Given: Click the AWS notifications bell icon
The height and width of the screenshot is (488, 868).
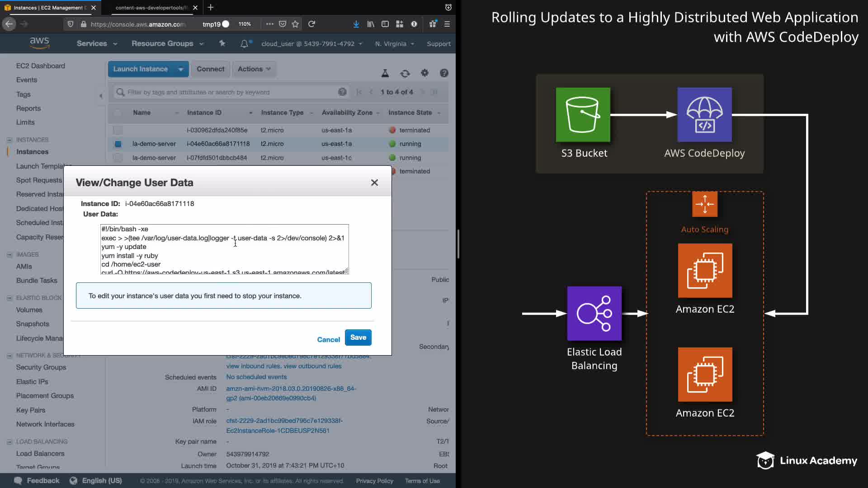Looking at the screenshot, I should click(244, 44).
